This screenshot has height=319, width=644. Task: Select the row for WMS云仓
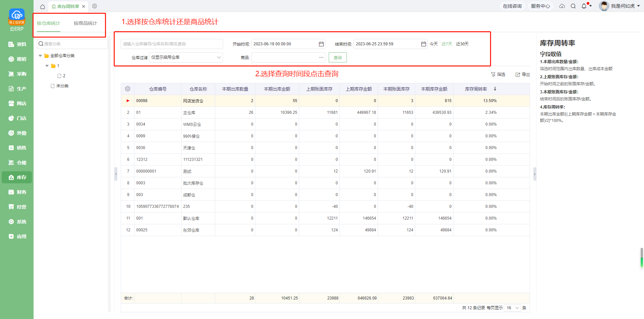click(x=325, y=124)
